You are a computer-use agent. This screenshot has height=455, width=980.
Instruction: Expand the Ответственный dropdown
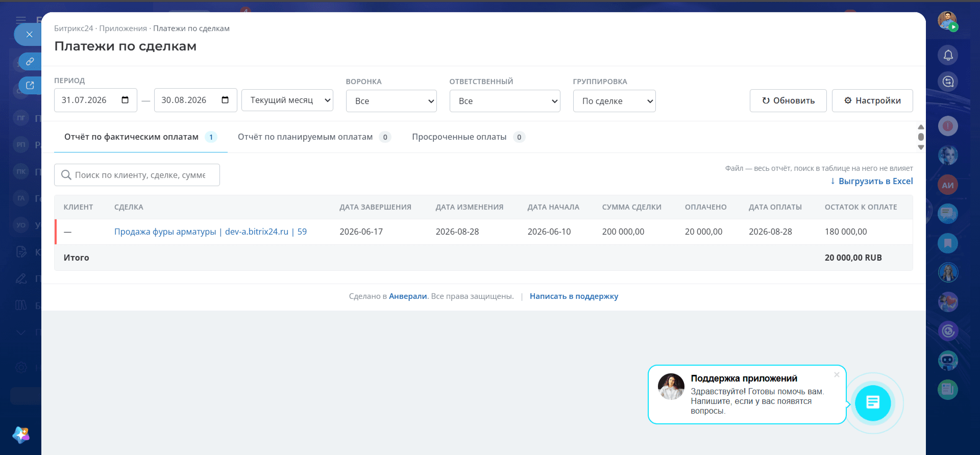coord(505,101)
